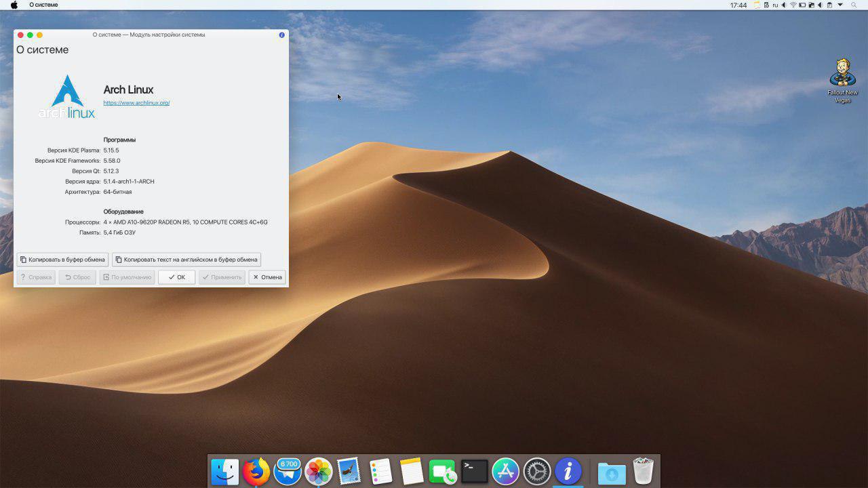Copy text in English to clipboard
This screenshot has width=868, height=488.
[x=186, y=260]
